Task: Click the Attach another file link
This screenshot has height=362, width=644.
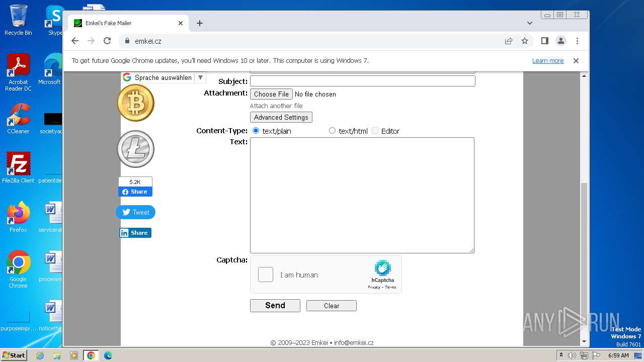Action: [276, 106]
